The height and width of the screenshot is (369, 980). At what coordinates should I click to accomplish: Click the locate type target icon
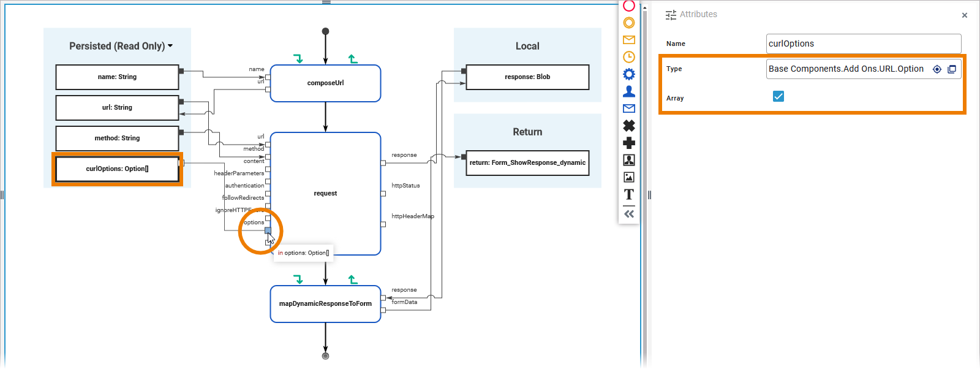[937, 69]
